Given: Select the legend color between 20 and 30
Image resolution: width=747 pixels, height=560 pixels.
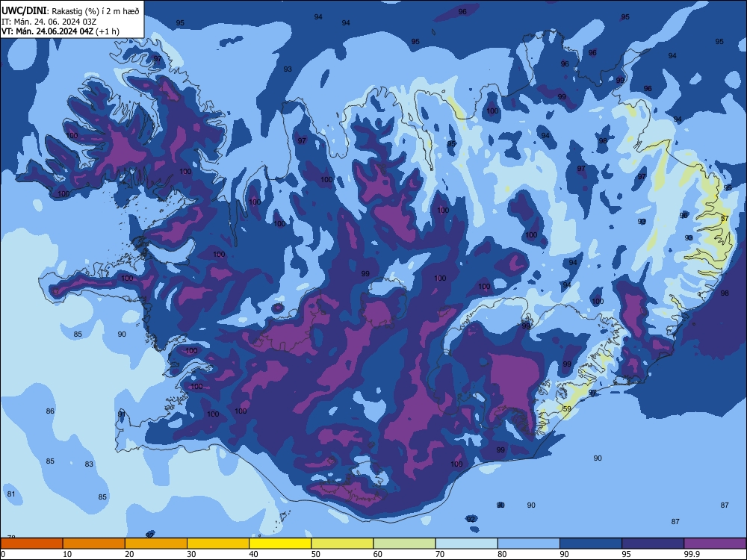Looking at the screenshot, I should [x=156, y=544].
